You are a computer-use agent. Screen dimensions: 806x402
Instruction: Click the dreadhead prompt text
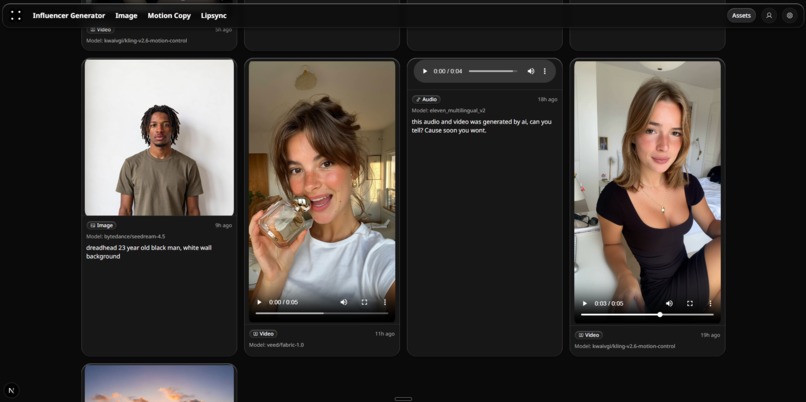[149, 252]
